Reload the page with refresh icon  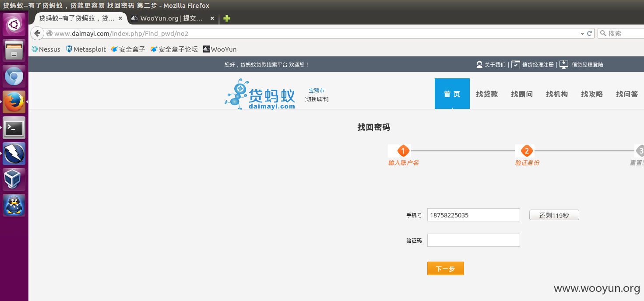pyautogui.click(x=590, y=33)
